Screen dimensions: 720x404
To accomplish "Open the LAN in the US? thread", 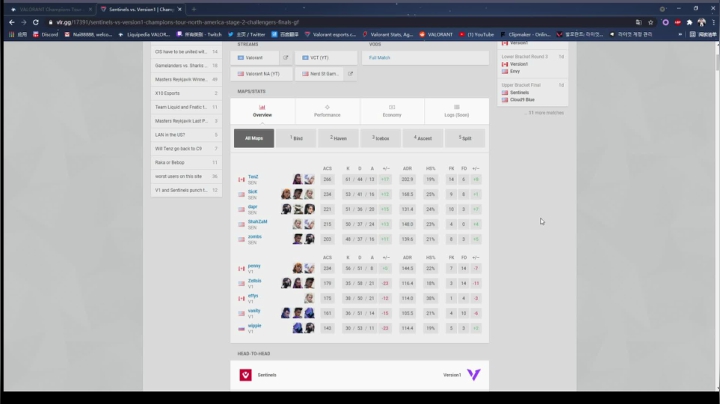I will click(186, 135).
